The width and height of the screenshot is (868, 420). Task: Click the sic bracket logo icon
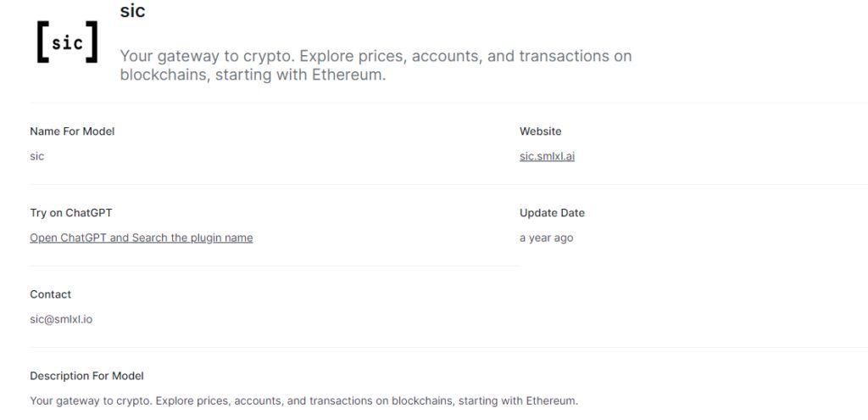[x=67, y=42]
